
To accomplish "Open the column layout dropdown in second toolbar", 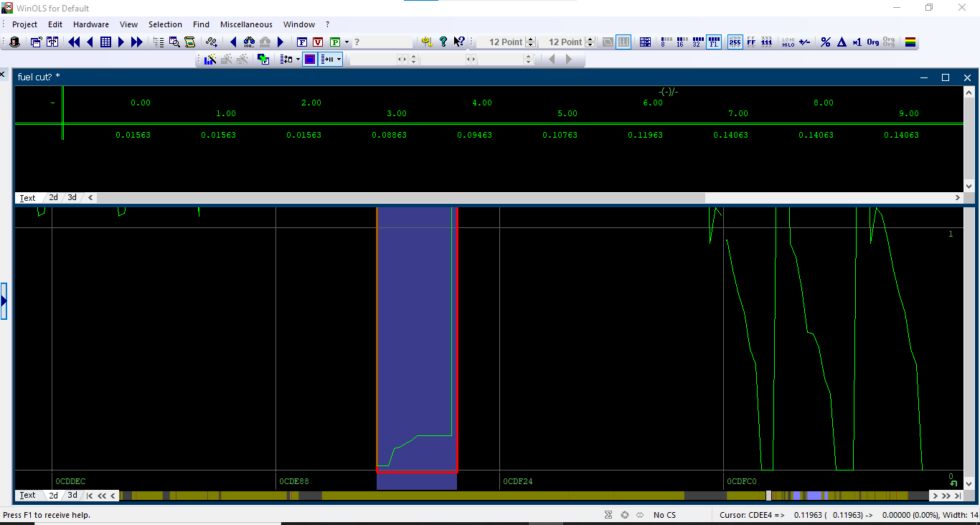I will tap(339, 60).
